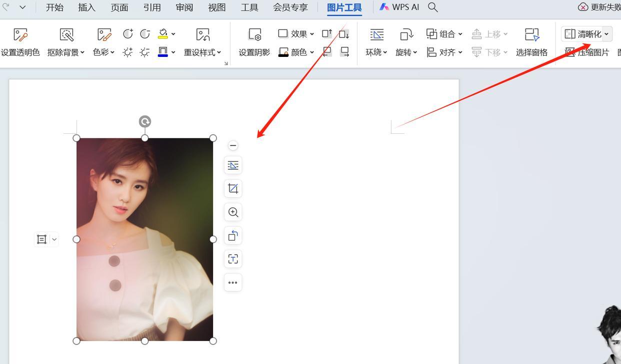
Task: Increase the picture contrast
Action: point(128,34)
